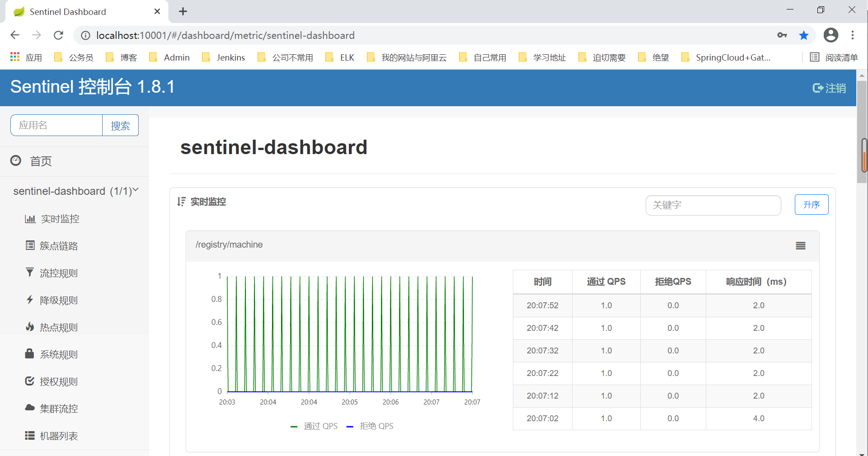Viewport: 868px width, 456px height.
Task: Toggle the 拒绝 QPS legend series
Action: [370, 426]
